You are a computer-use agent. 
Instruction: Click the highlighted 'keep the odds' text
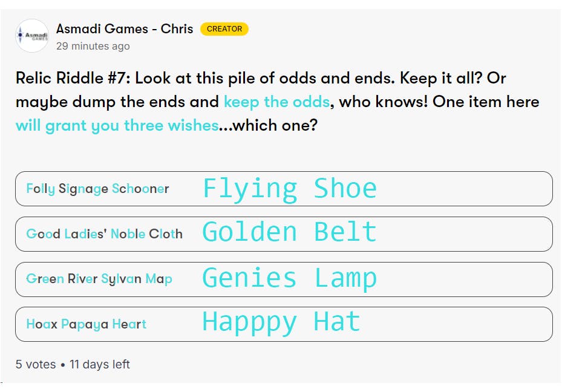(276, 102)
